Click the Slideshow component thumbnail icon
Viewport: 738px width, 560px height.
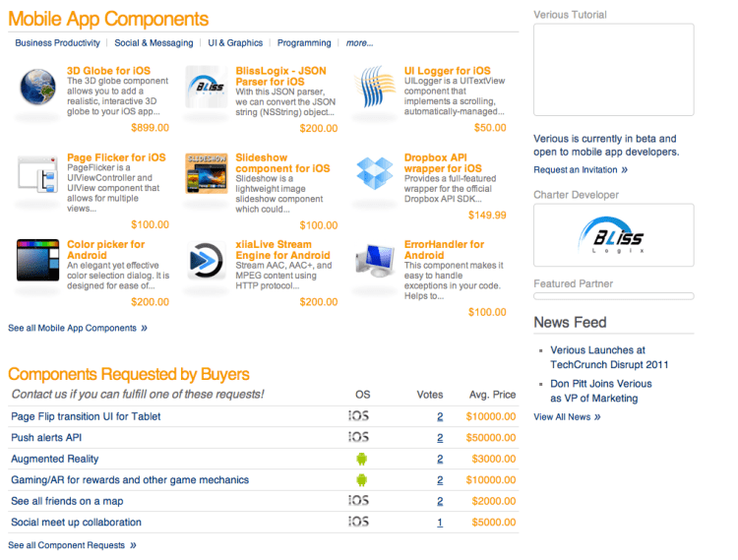pyautogui.click(x=207, y=173)
